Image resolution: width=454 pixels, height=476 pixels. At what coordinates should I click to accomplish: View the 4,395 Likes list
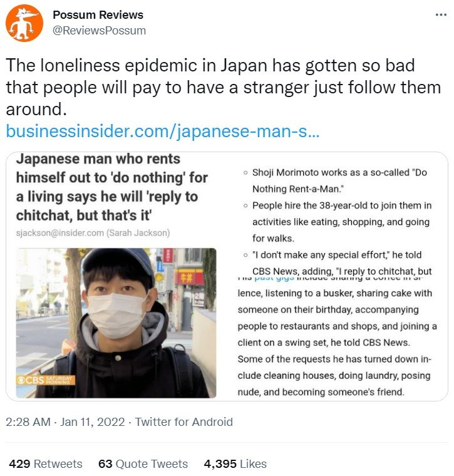(235, 464)
